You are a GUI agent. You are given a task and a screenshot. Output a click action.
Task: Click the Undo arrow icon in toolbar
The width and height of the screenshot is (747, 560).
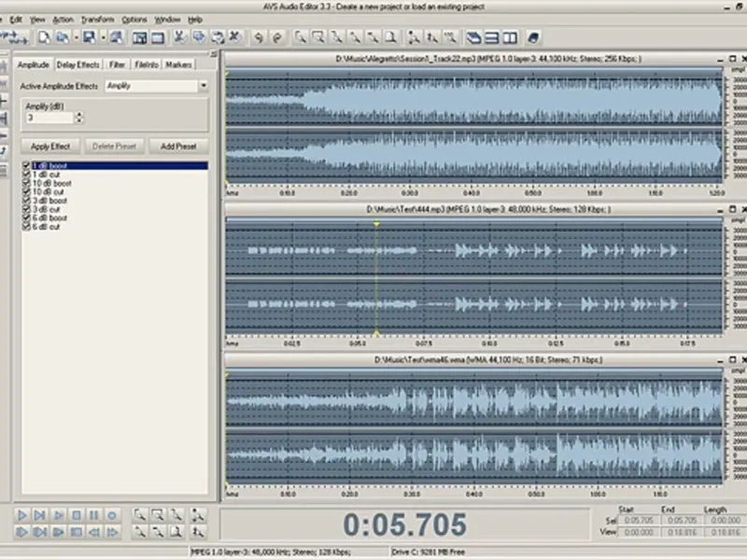[x=259, y=37]
